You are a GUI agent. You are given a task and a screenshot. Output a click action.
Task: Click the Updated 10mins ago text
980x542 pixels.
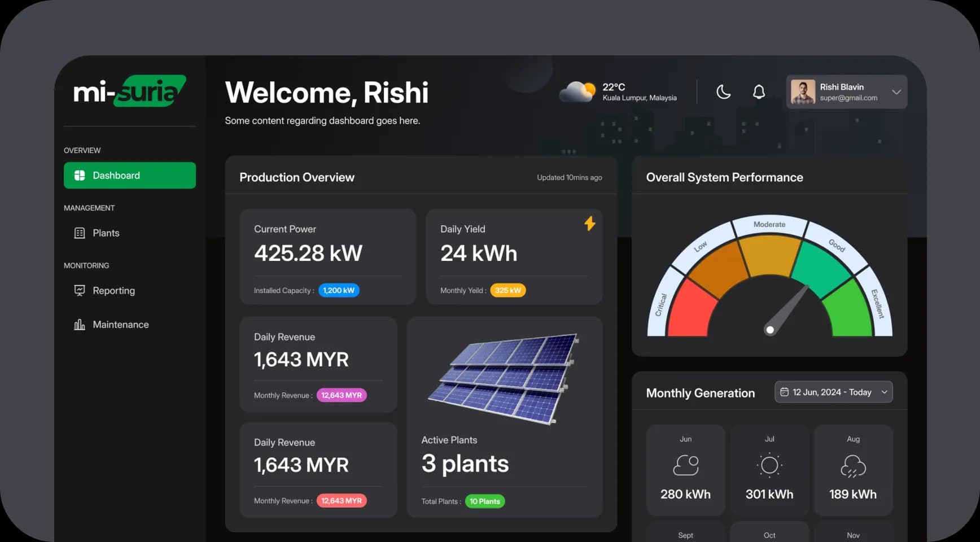[570, 177]
